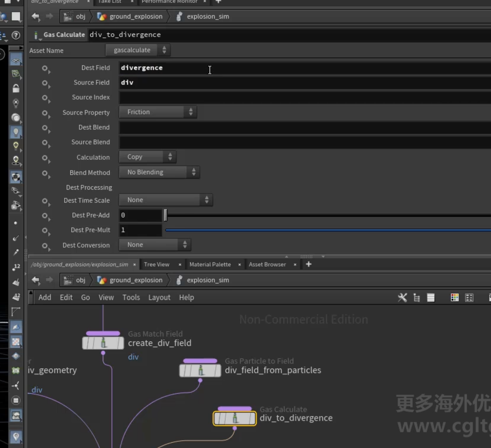Toggle the lock icon in left sidebar

pyautogui.click(x=16, y=88)
